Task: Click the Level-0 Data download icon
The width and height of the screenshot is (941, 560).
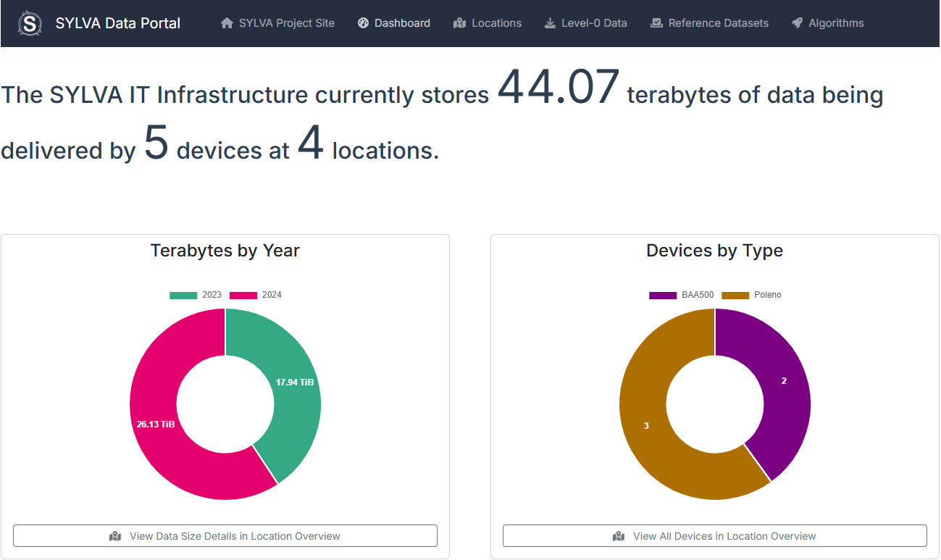Action: tap(550, 23)
